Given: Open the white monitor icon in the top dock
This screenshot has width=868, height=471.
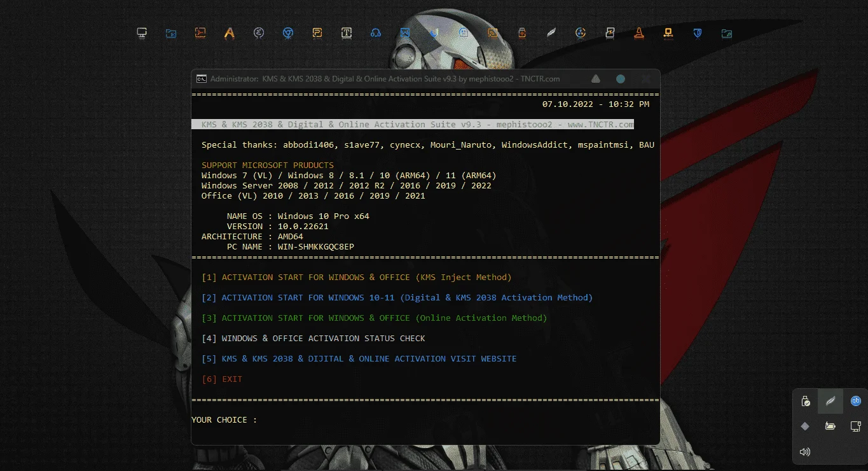Looking at the screenshot, I should pos(142,32).
